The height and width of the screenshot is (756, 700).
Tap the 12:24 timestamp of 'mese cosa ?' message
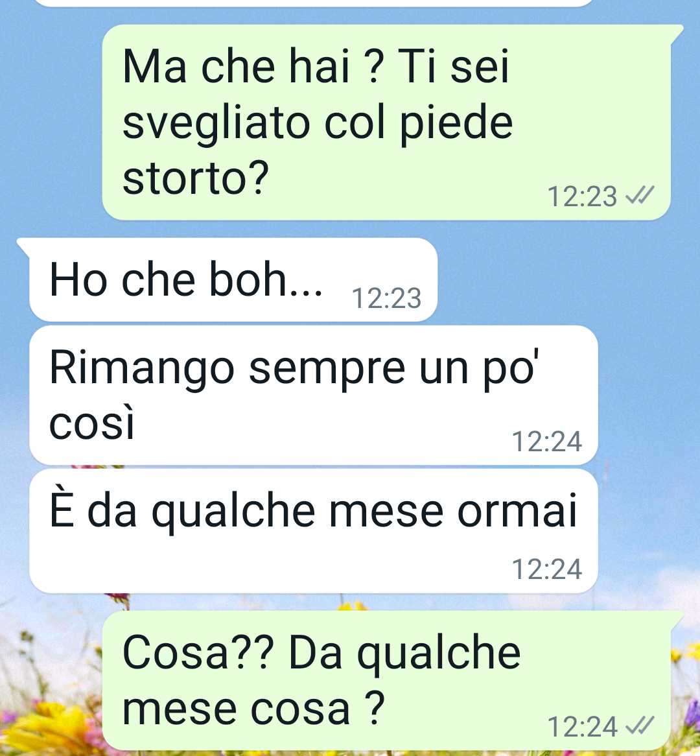click(x=582, y=727)
